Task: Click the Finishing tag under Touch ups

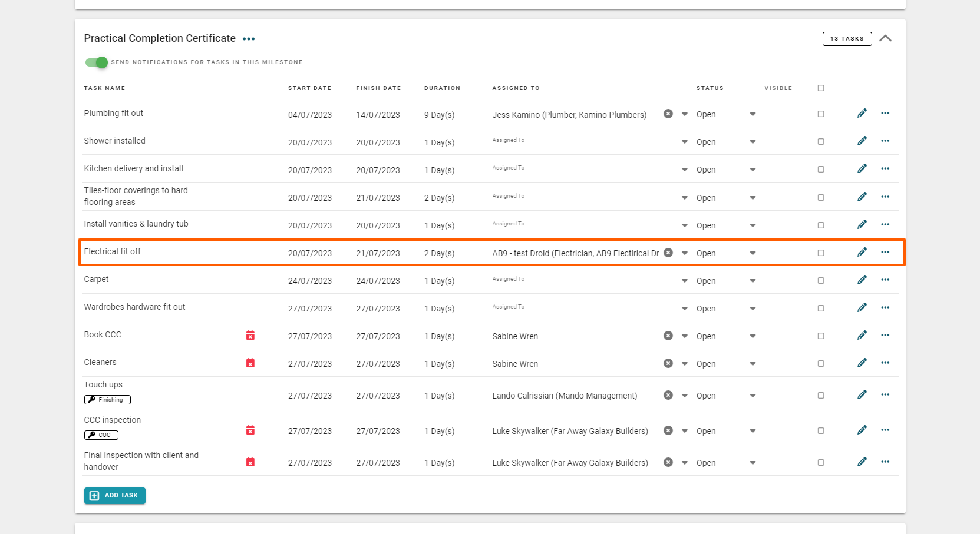Action: tap(107, 400)
